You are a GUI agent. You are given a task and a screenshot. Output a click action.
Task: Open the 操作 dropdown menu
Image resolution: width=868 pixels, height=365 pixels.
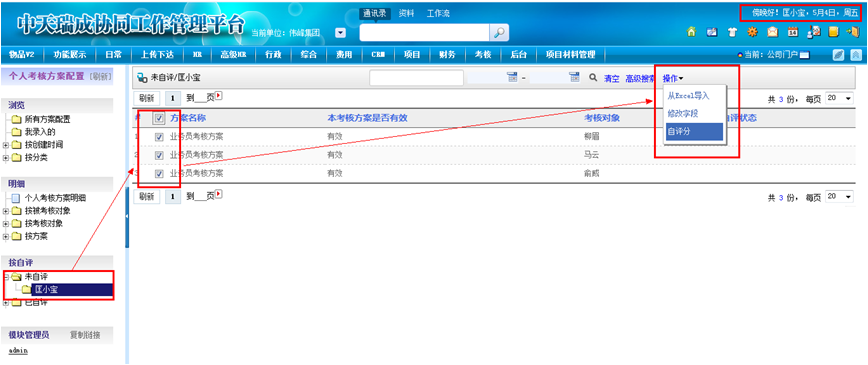673,79
